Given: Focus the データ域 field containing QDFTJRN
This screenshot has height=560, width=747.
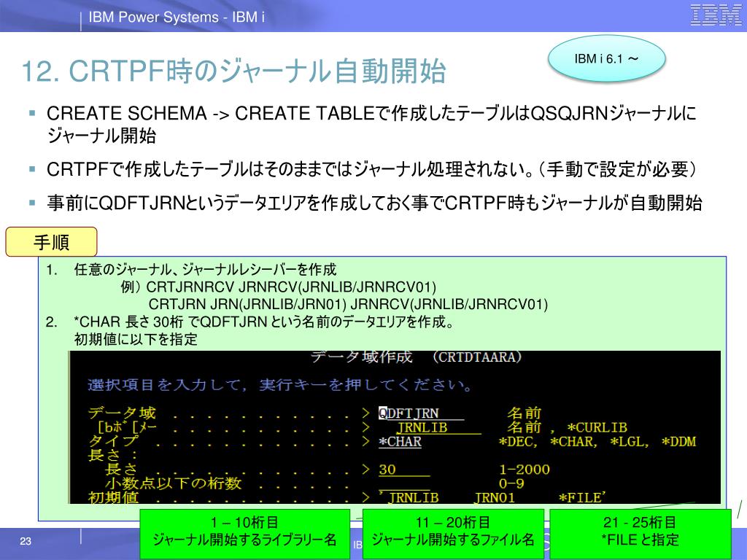Looking at the screenshot, I should tap(421, 413).
